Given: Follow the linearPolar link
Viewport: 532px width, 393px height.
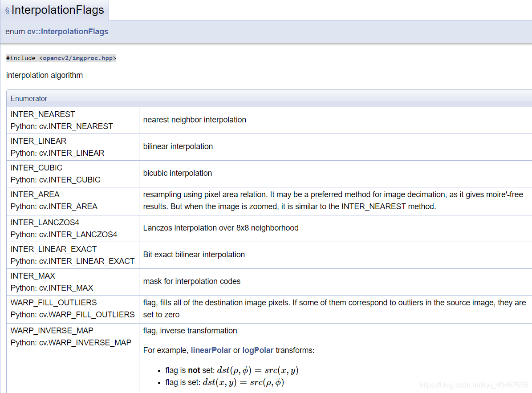Looking at the screenshot, I should click(x=211, y=350).
